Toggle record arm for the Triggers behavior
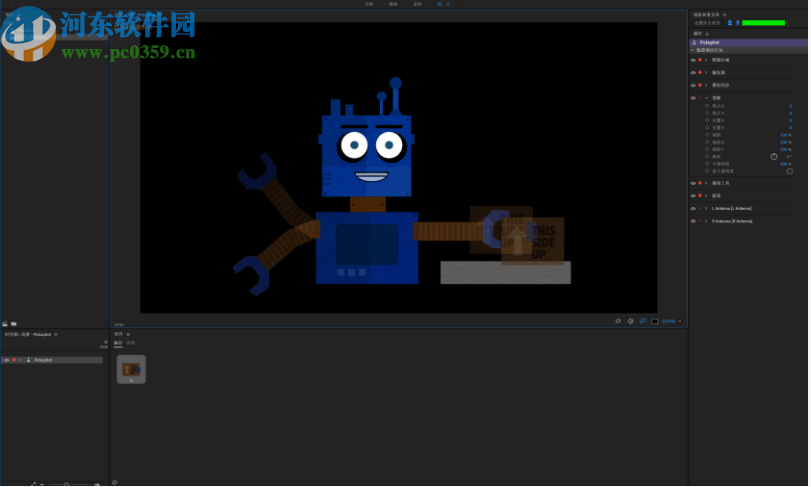 (700, 72)
